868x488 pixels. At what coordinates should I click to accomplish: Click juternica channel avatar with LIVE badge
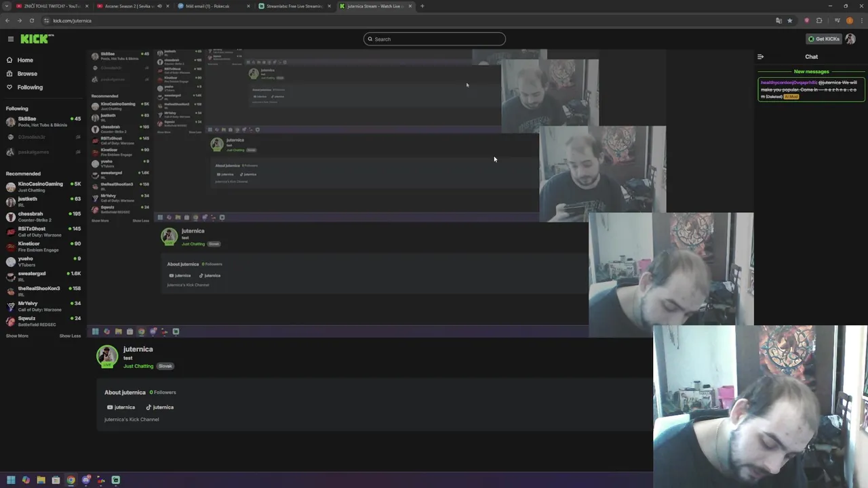tap(107, 357)
